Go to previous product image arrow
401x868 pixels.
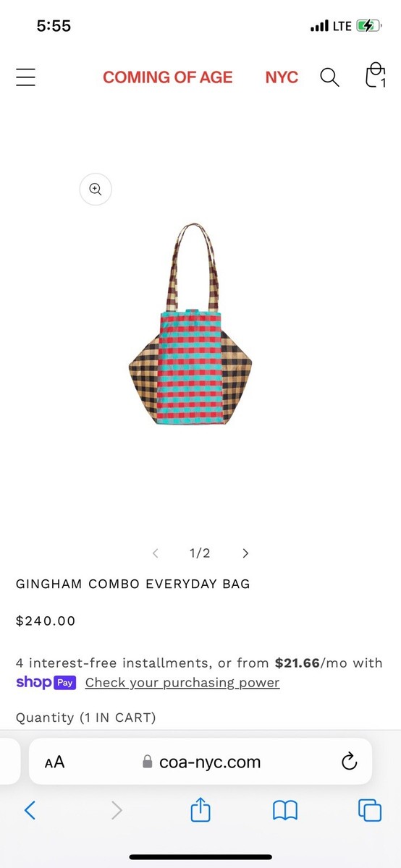pos(155,553)
